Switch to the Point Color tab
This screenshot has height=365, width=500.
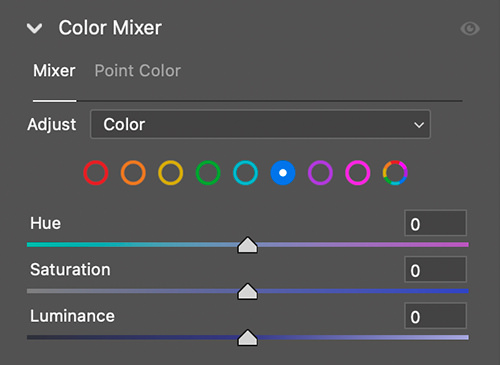click(x=138, y=71)
